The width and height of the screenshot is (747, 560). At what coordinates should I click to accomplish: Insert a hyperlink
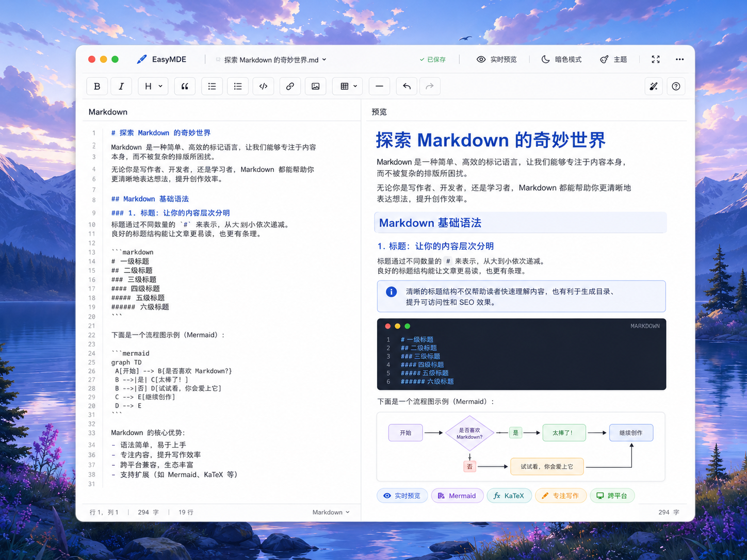tap(290, 86)
